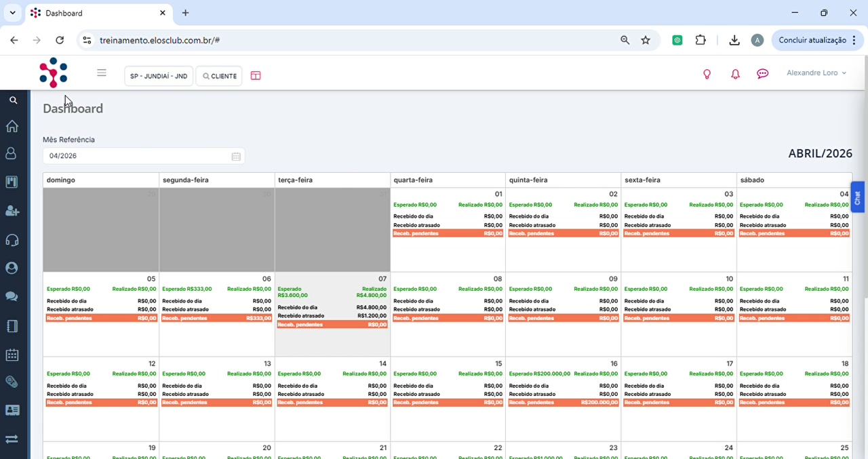Click the CLIENTE search button
Image resolution: width=868 pixels, height=459 pixels.
pos(219,76)
